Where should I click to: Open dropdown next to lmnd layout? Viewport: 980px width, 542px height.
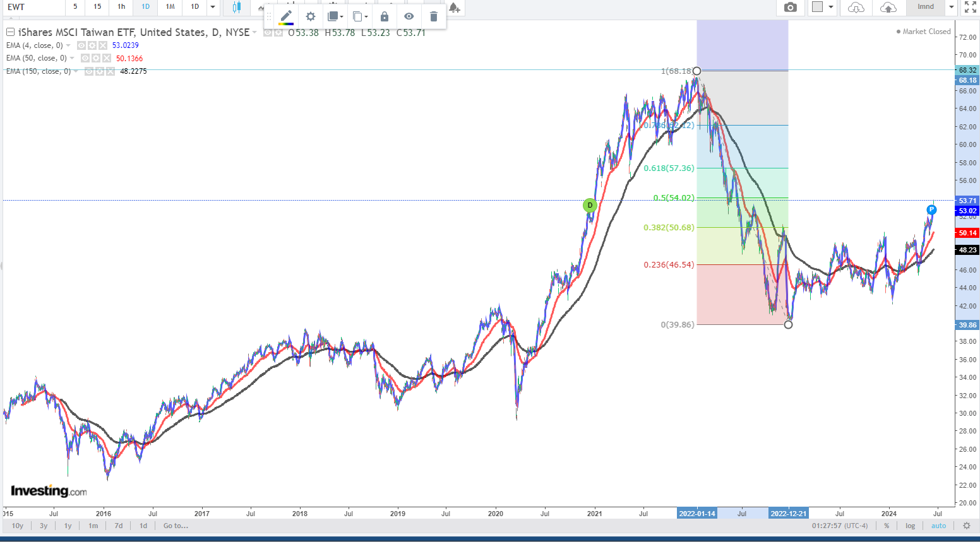(x=952, y=7)
